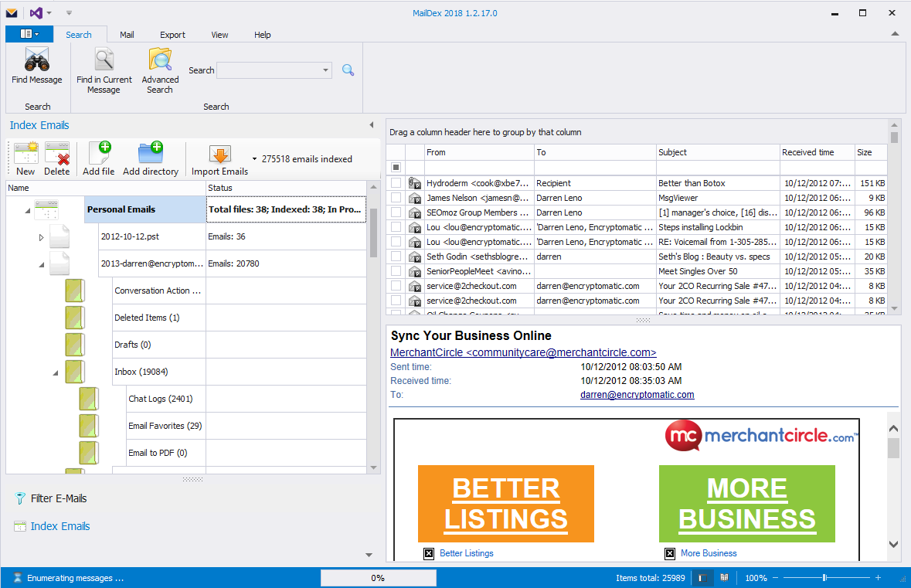Open Find in Current Message tool
The image size is (911, 588).
click(104, 70)
